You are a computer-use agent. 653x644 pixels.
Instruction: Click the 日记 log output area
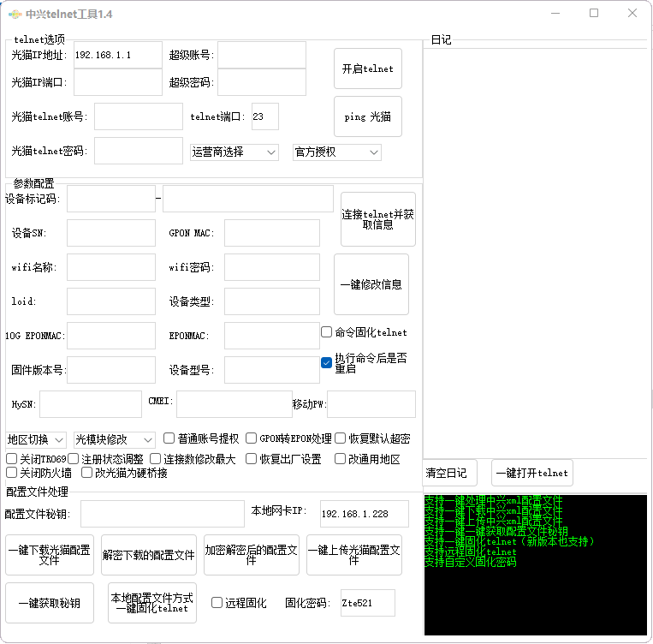[536, 253]
